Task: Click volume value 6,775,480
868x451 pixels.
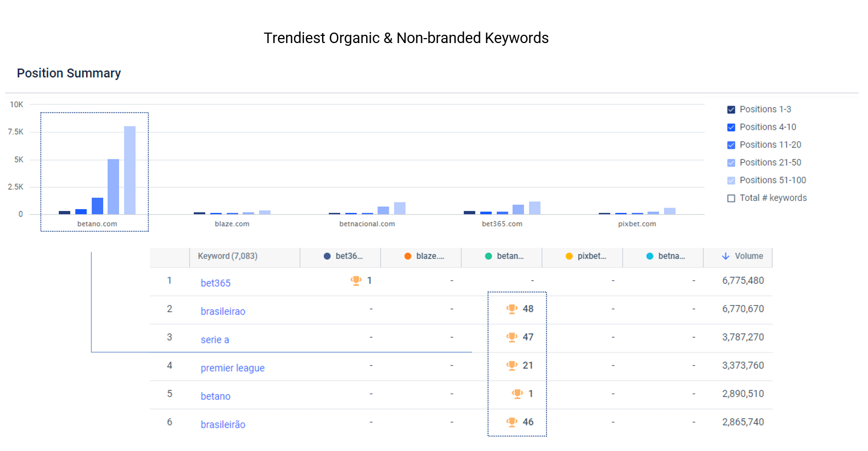Action: point(743,280)
